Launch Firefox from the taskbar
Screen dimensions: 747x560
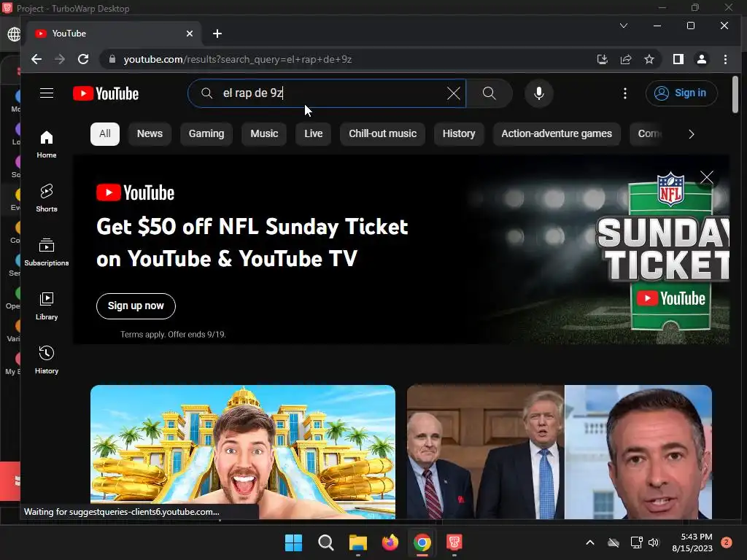click(x=390, y=542)
